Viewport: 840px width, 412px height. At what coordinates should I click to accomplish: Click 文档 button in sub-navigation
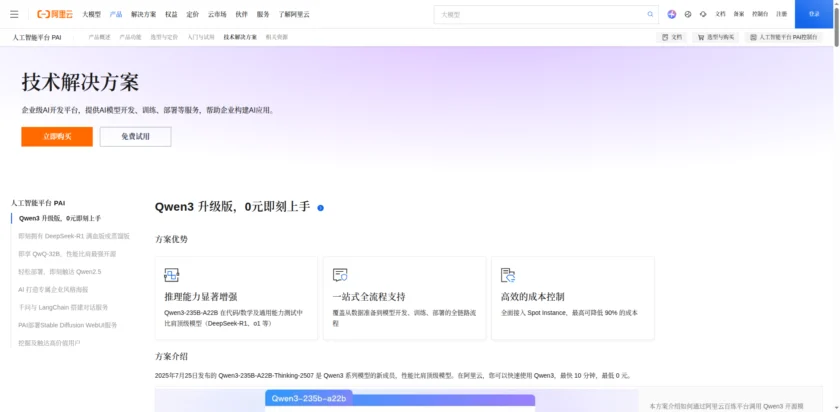(672, 38)
